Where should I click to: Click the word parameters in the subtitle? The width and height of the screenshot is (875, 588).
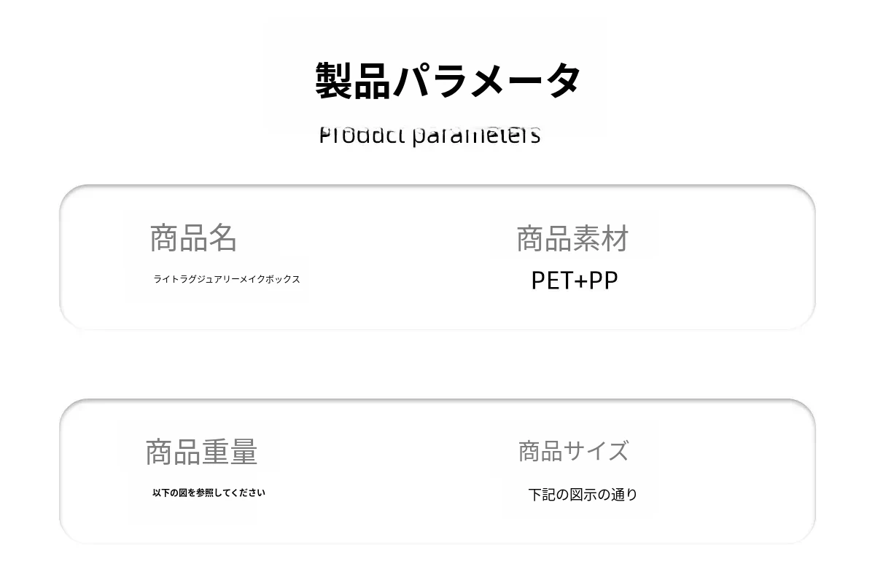point(476,136)
